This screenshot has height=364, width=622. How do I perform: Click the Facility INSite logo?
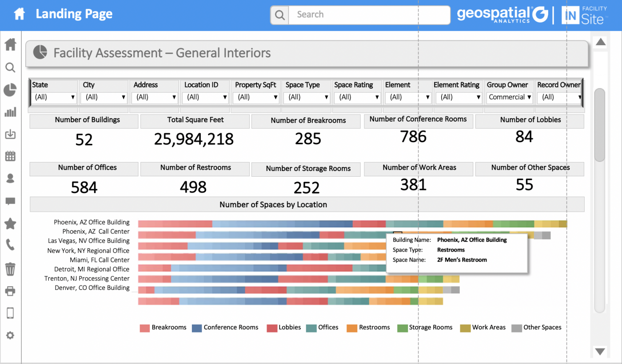pos(583,15)
